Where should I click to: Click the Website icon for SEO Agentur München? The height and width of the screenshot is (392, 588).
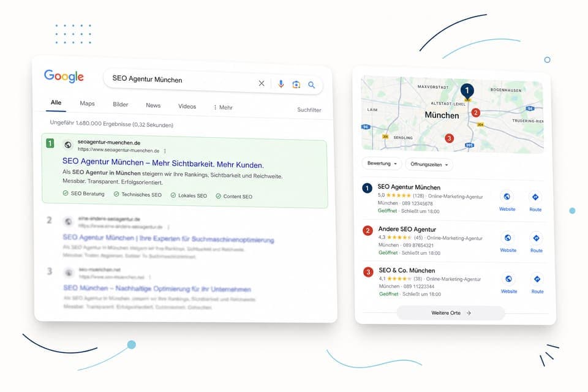pos(507,197)
